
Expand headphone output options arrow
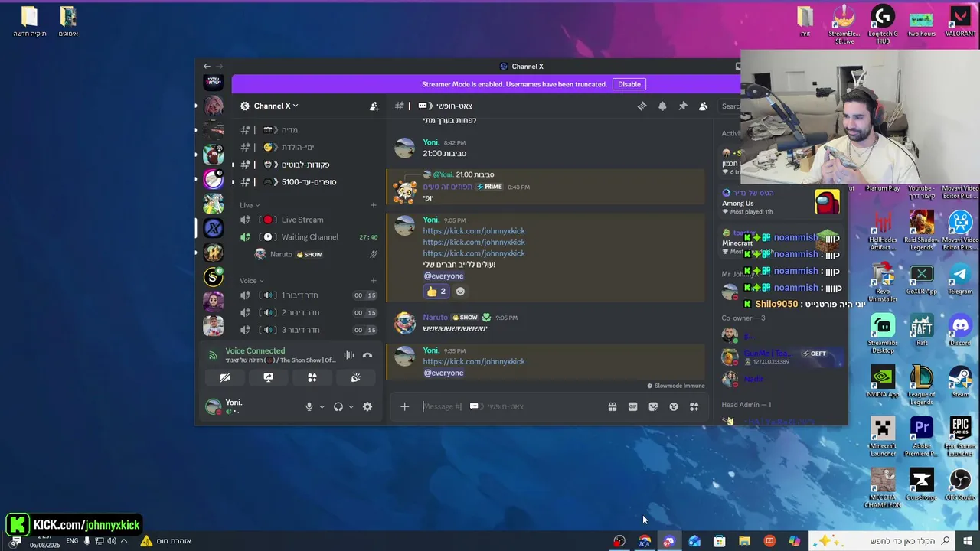[x=351, y=406]
